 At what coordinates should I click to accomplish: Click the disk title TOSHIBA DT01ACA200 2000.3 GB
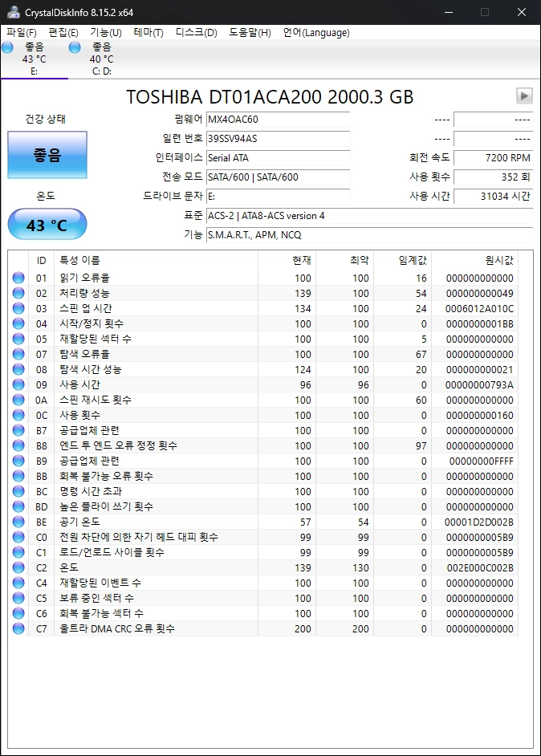pyautogui.click(x=270, y=97)
